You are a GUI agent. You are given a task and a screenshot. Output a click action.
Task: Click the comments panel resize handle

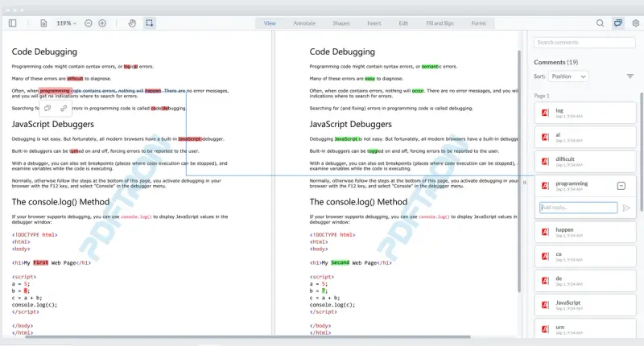[x=525, y=183]
